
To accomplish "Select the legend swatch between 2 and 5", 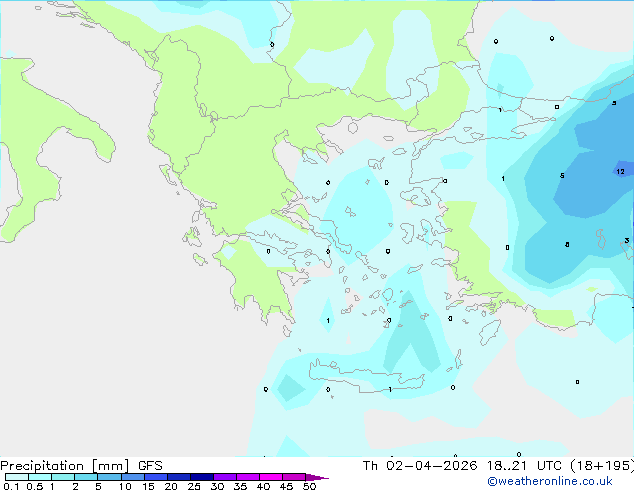I will click(86, 477).
